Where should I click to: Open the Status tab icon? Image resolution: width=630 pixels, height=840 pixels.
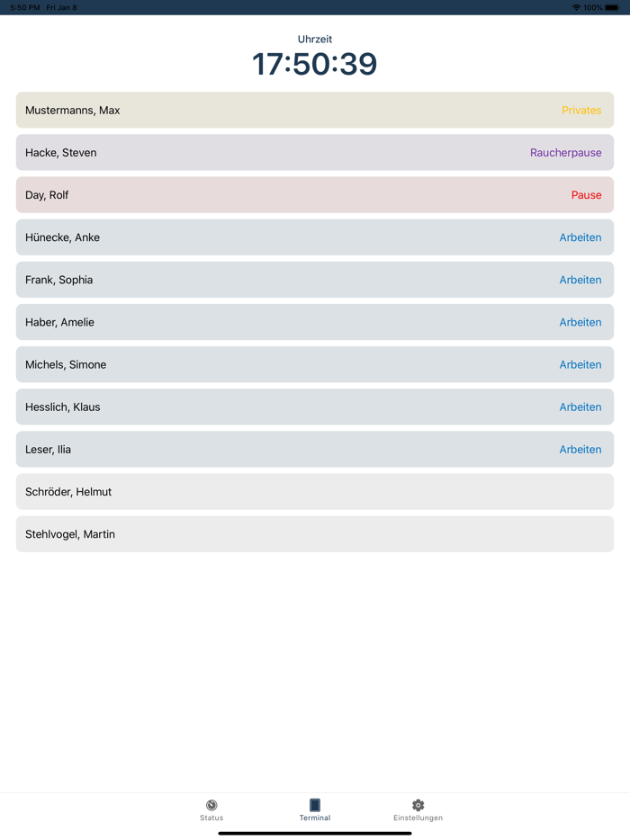pos(211,805)
